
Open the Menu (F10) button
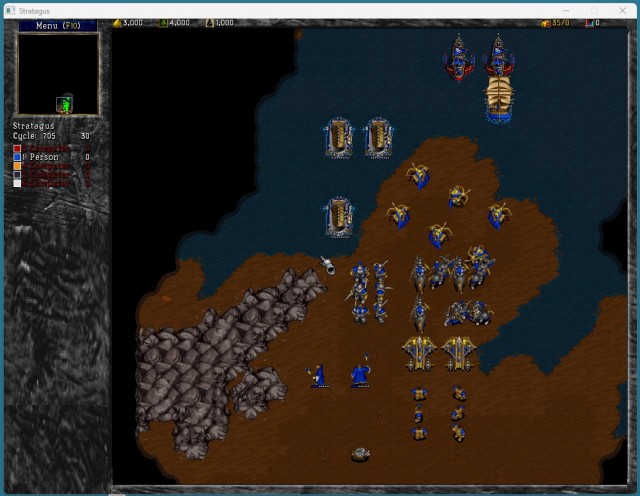pos(58,26)
